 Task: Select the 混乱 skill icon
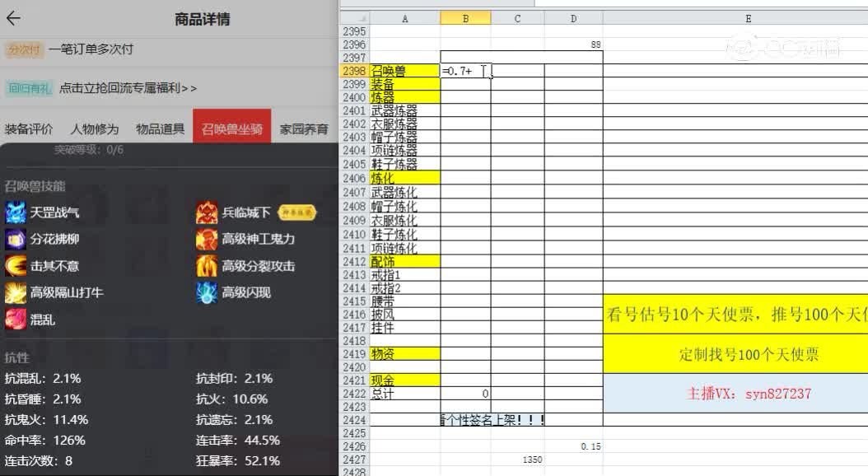click(x=15, y=319)
